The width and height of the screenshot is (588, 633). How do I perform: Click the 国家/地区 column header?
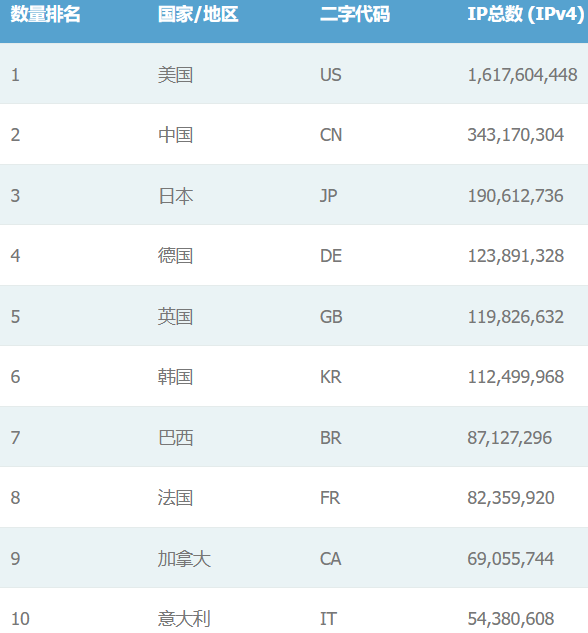click(x=198, y=15)
